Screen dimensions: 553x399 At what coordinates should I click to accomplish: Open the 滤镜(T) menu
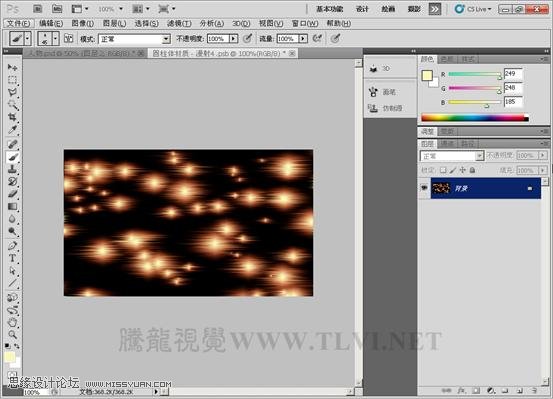(x=179, y=24)
